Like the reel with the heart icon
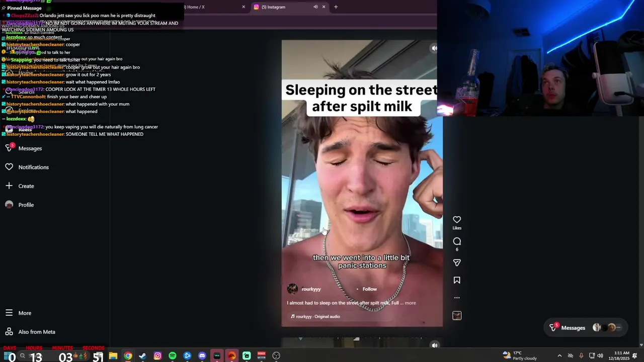 click(457, 220)
